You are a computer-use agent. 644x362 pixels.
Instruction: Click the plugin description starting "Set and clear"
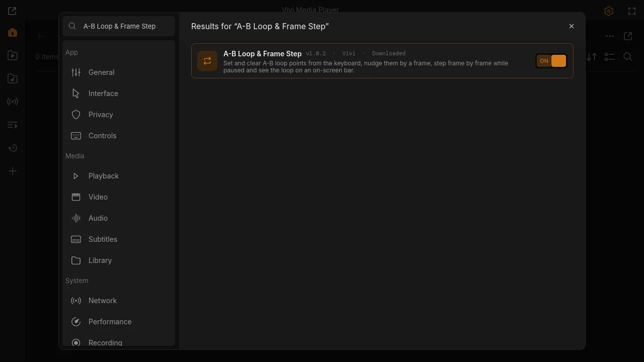coord(366,67)
